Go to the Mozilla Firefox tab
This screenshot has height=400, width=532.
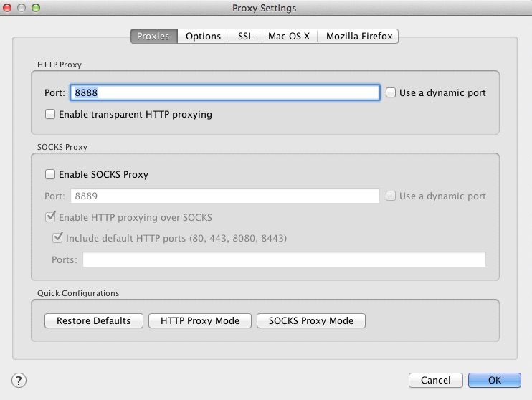click(x=359, y=36)
